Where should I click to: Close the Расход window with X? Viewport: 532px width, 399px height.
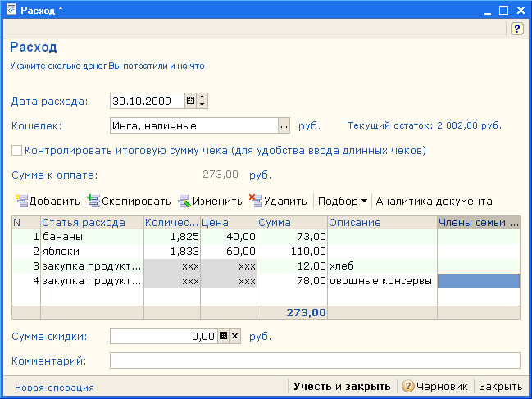521,11
